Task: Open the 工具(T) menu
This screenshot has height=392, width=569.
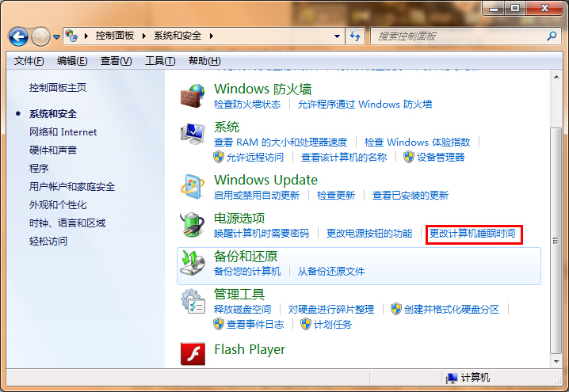Action: (x=159, y=61)
